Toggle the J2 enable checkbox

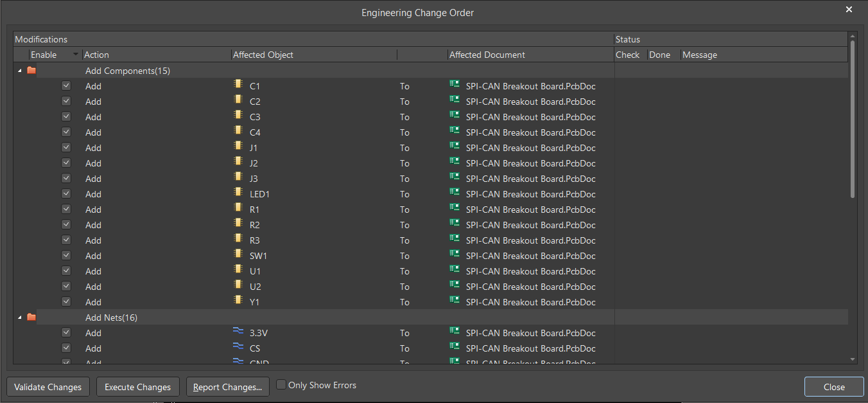[66, 163]
